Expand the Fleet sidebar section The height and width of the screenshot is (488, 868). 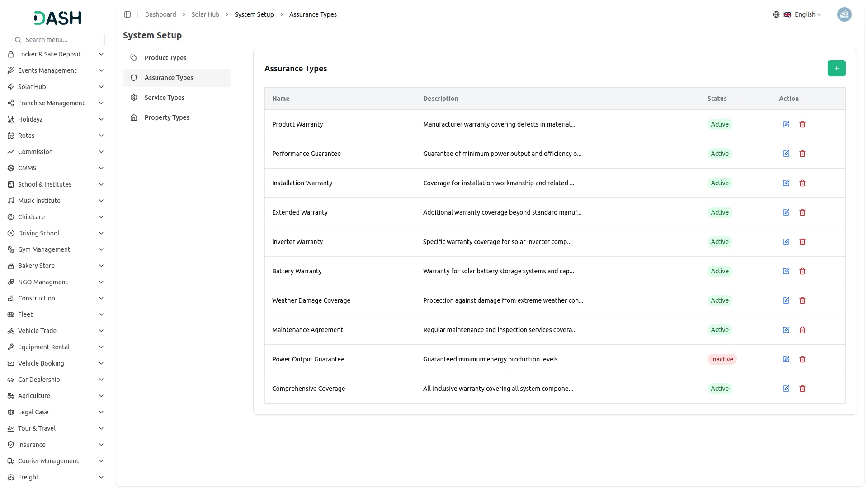(x=56, y=314)
